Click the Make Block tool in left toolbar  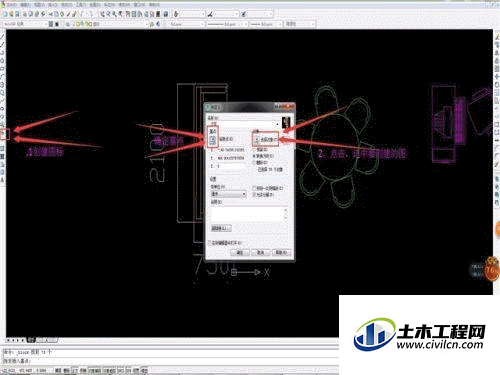[x=3, y=134]
